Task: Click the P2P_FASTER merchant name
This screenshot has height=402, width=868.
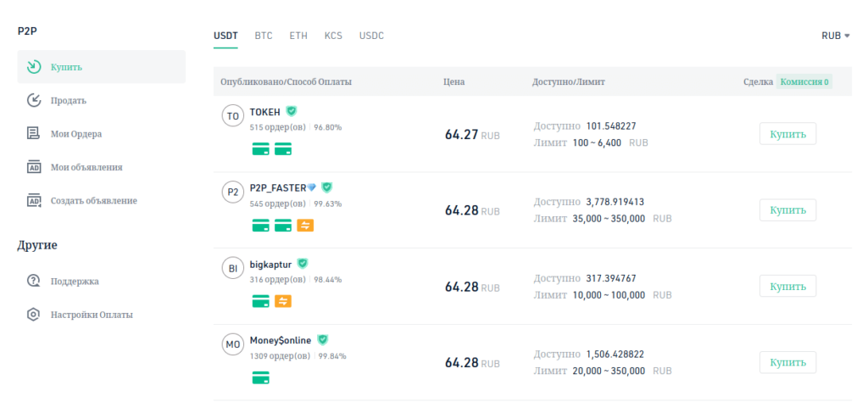Action: click(x=277, y=187)
